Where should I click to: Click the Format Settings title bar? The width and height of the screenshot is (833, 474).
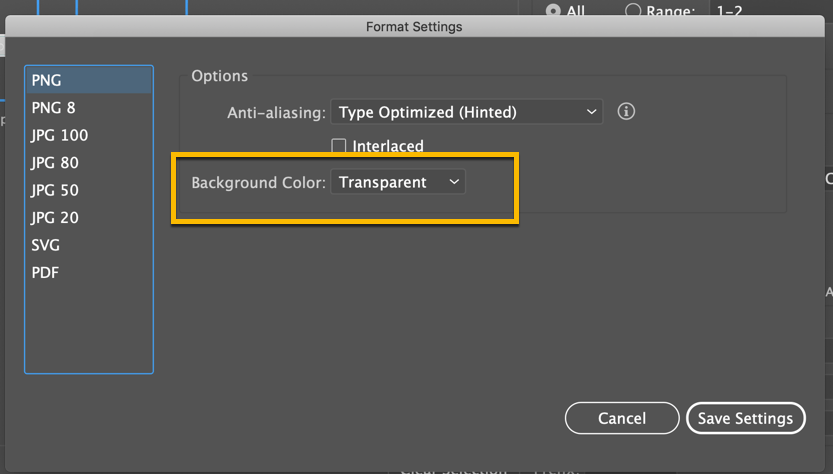pyautogui.click(x=414, y=27)
